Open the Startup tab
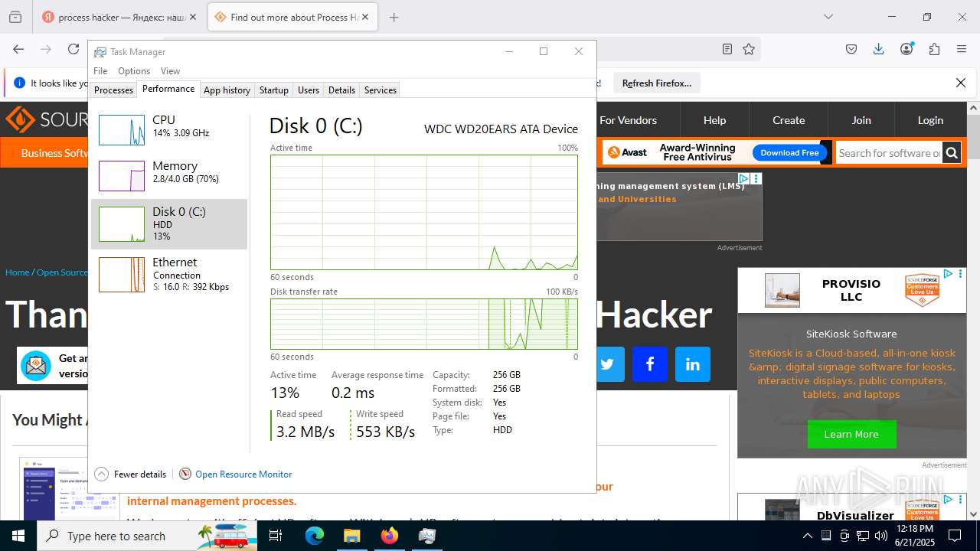Viewport: 980px width, 551px height. [x=273, y=90]
